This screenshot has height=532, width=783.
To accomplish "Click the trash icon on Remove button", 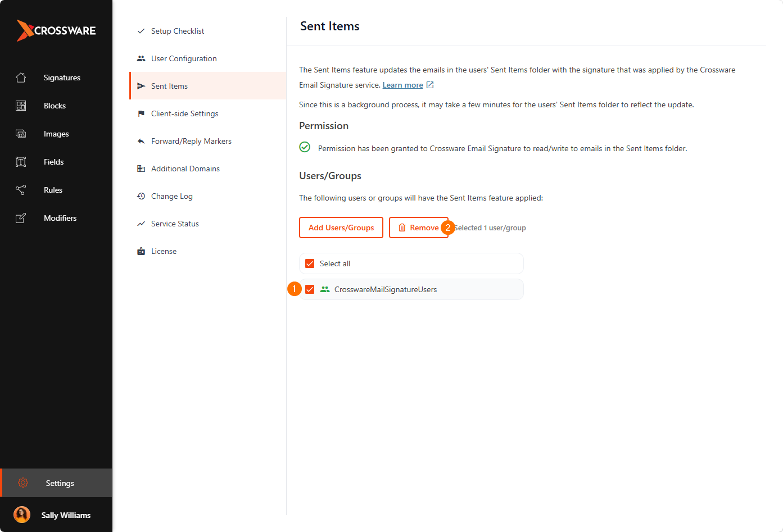I will point(402,228).
